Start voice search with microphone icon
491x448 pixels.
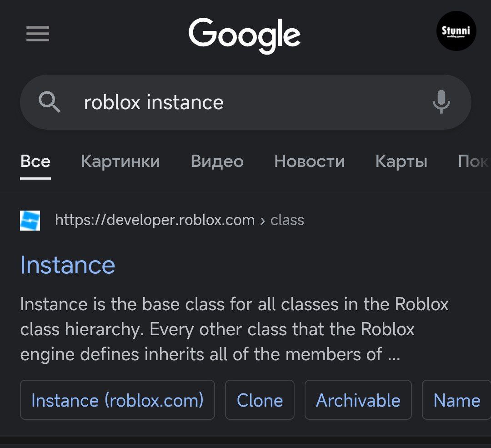[x=441, y=102]
